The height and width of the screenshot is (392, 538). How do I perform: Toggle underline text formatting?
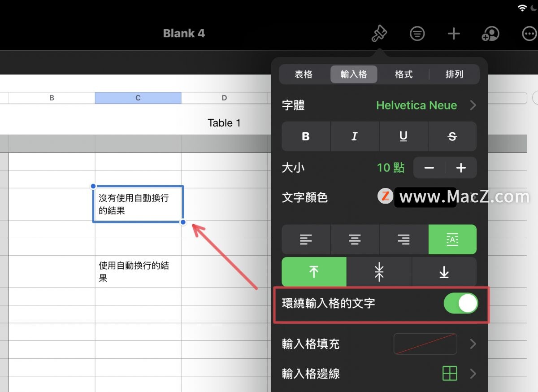403,136
